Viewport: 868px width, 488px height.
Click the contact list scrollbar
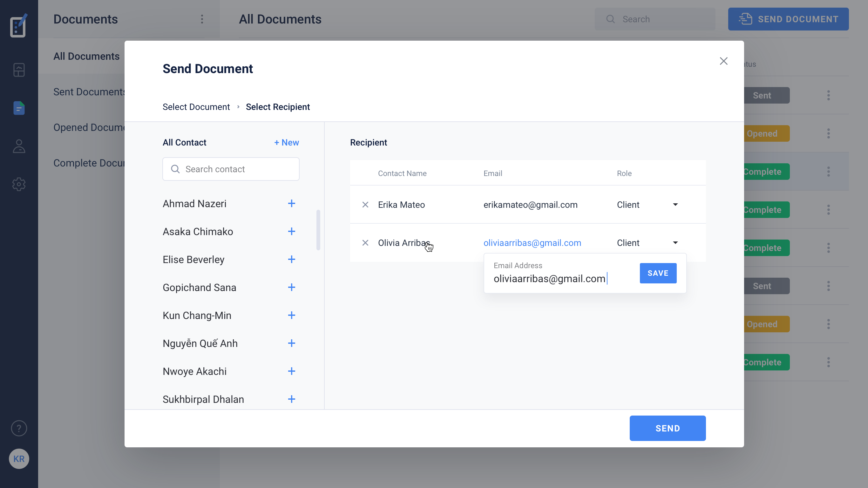(x=318, y=230)
